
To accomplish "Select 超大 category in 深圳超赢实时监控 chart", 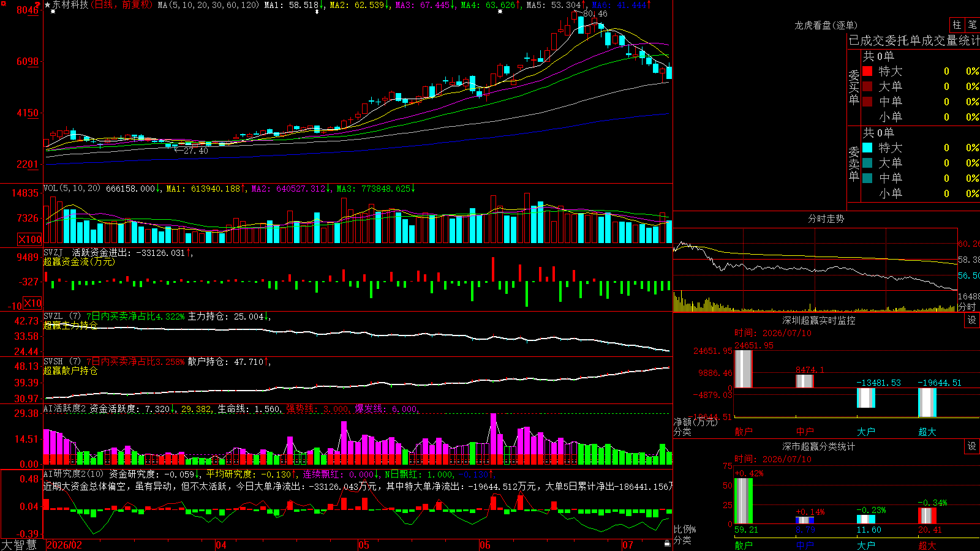I will coord(927,432).
